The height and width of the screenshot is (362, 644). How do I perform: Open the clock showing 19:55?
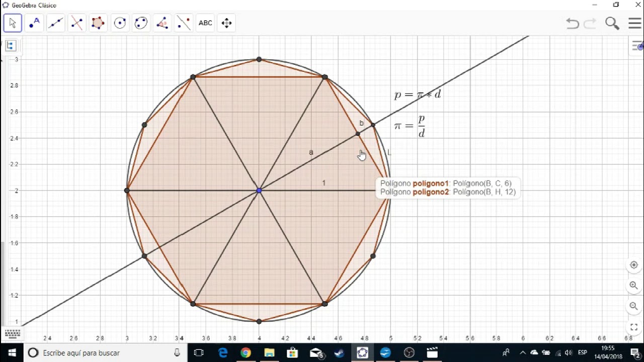[608, 352]
